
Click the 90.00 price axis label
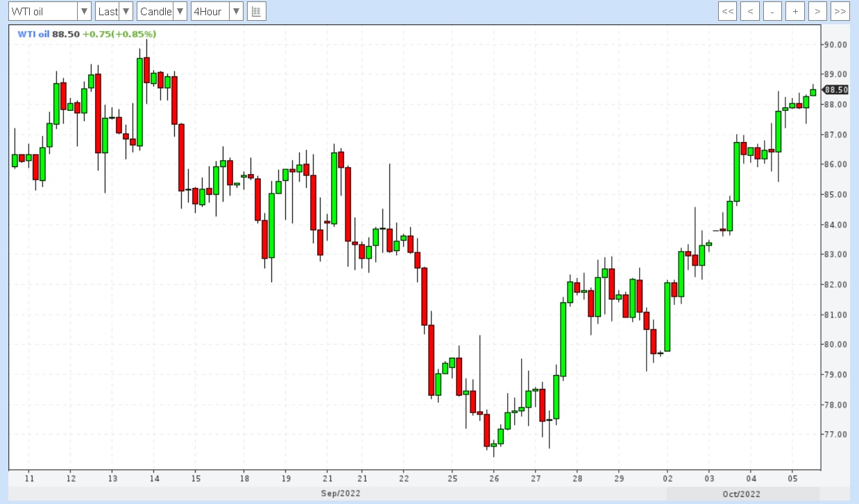[x=835, y=44]
